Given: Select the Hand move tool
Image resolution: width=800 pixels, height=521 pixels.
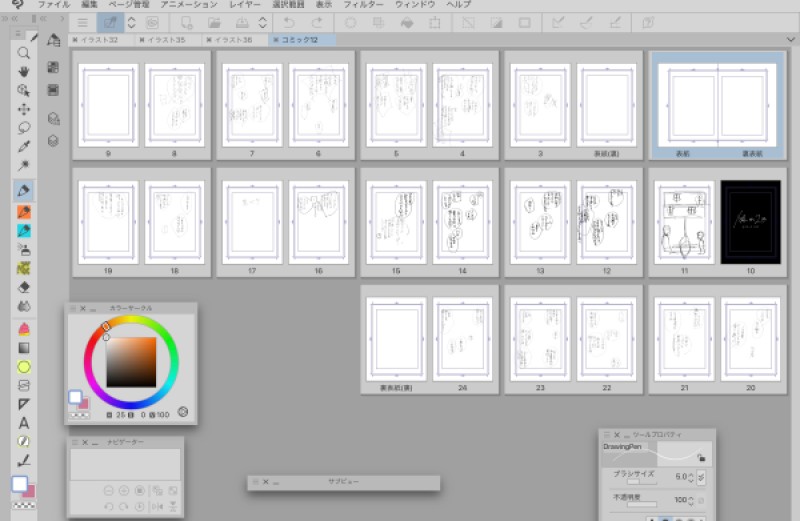Looking at the screenshot, I should pos(23,71).
